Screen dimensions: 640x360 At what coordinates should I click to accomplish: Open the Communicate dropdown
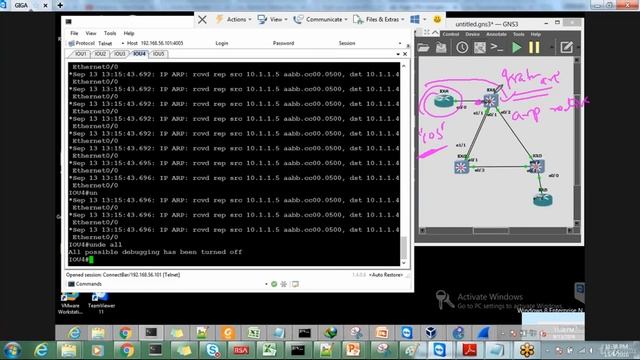(x=321, y=19)
